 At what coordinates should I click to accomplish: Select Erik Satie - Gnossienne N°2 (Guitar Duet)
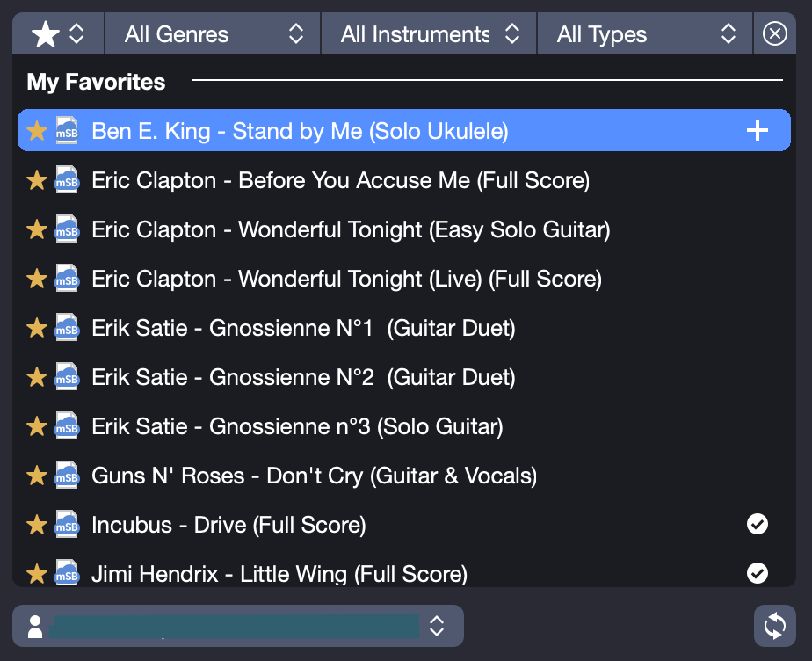click(x=404, y=377)
